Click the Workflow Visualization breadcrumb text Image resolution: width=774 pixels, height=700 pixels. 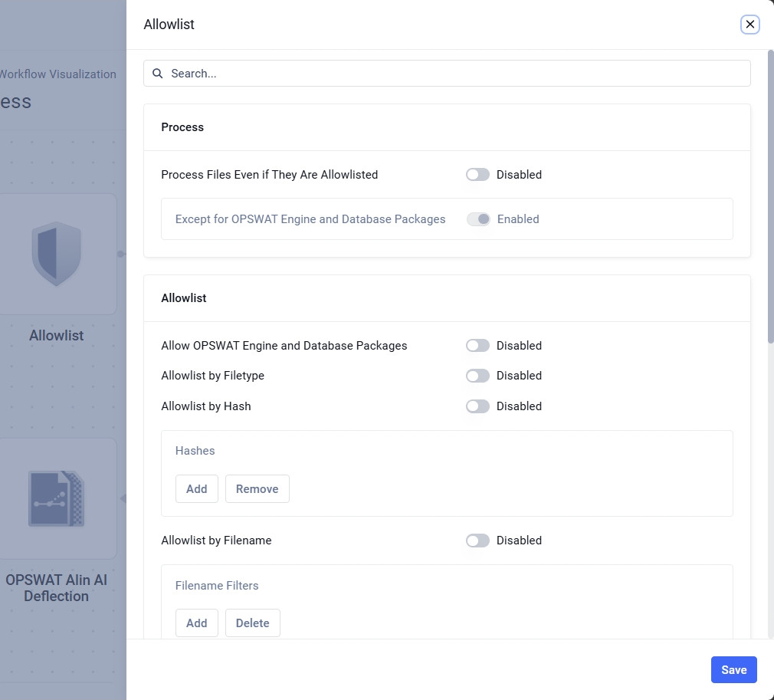point(57,74)
